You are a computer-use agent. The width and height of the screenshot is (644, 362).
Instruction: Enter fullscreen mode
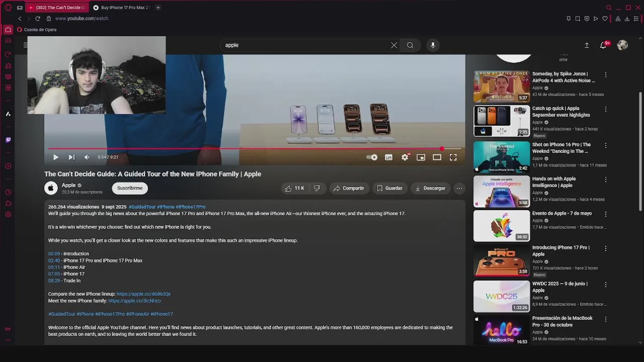click(453, 157)
